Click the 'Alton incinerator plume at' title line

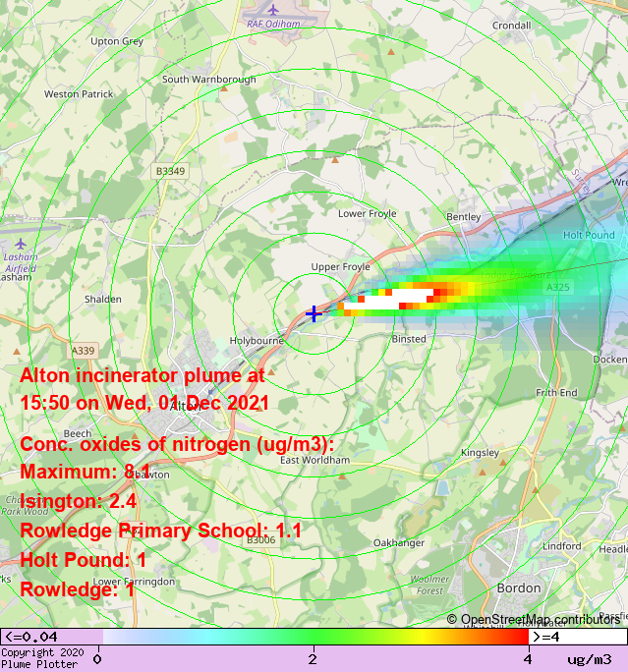143,375
